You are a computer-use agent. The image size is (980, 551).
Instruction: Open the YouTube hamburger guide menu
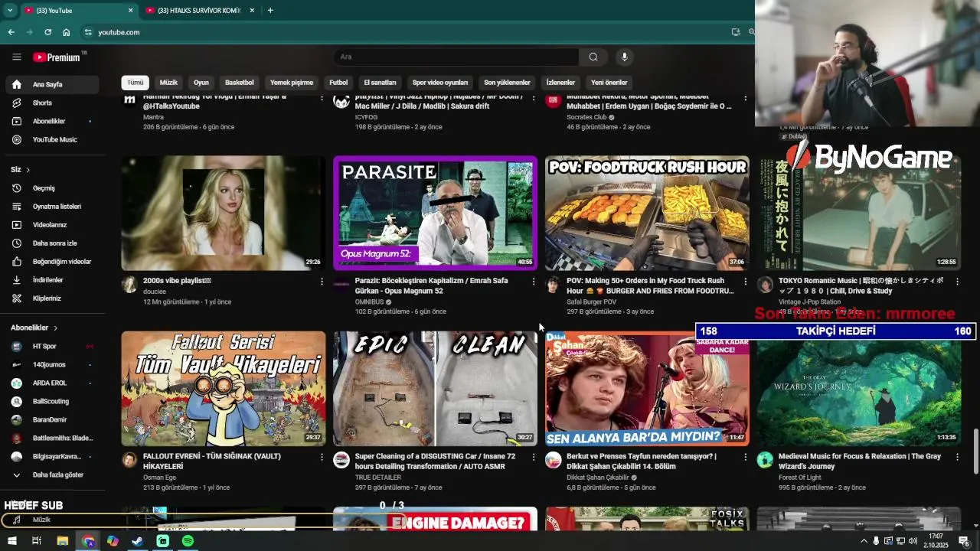[16, 57]
